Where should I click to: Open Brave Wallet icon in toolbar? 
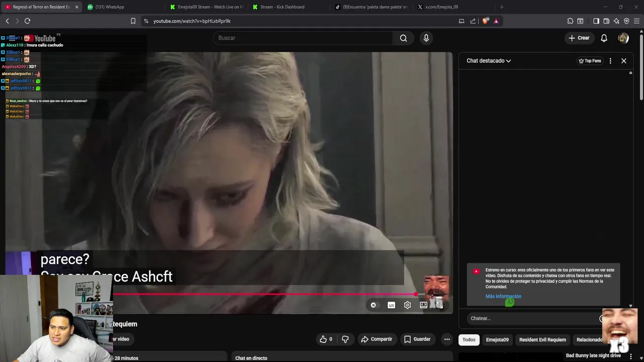pyautogui.click(x=606, y=21)
